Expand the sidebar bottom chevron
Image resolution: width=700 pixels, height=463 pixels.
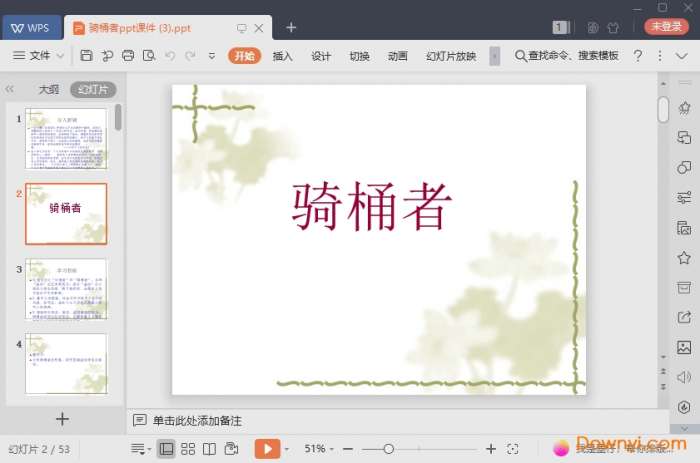(685, 429)
